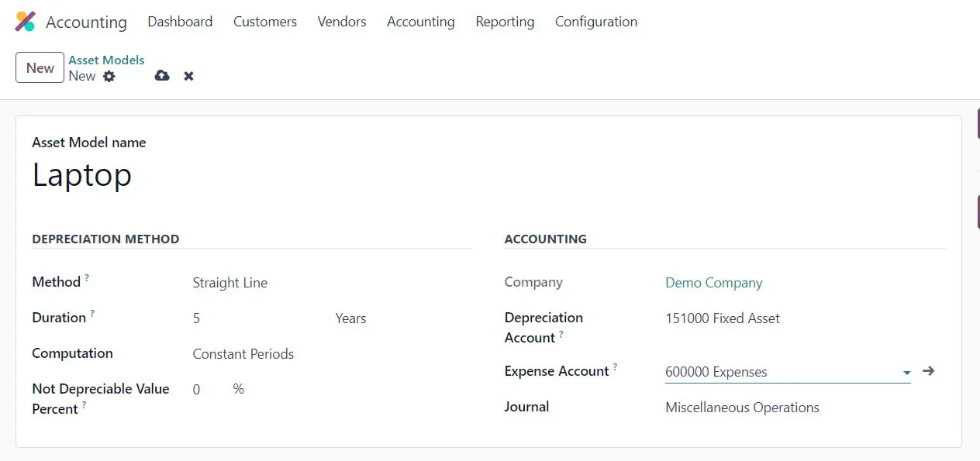
Task: Show help tooltip next to Method label
Action: 87,277
